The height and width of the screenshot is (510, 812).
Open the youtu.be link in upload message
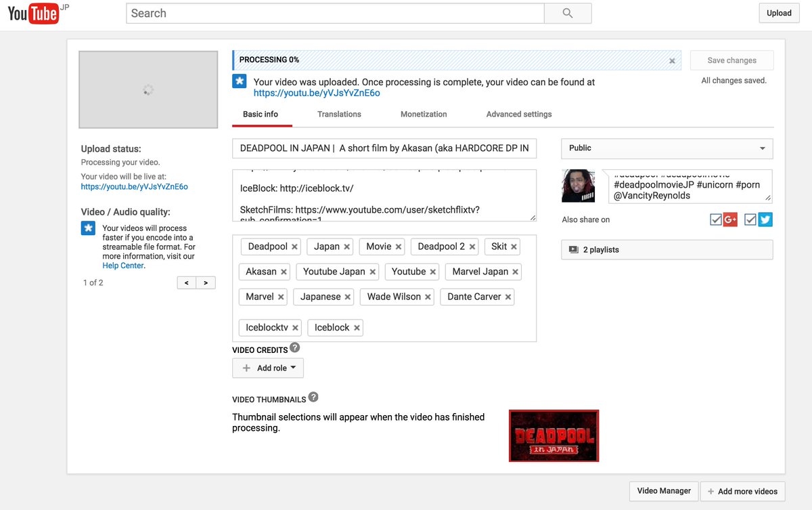click(317, 93)
